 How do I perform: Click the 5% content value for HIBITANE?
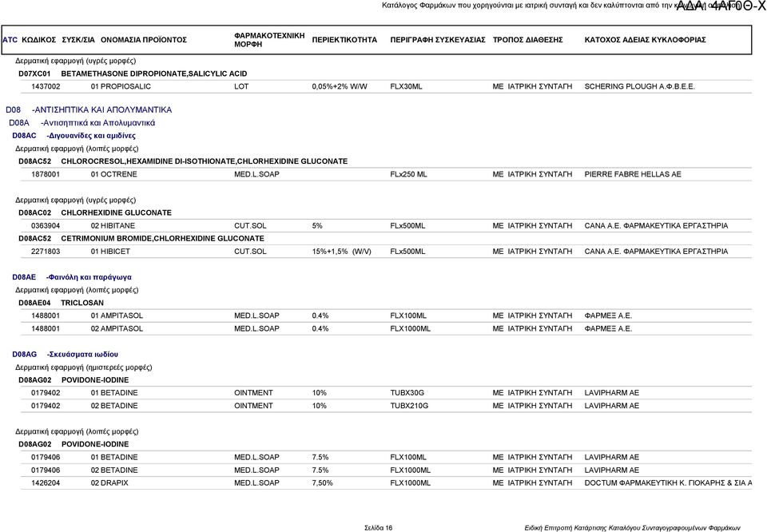[317, 226]
